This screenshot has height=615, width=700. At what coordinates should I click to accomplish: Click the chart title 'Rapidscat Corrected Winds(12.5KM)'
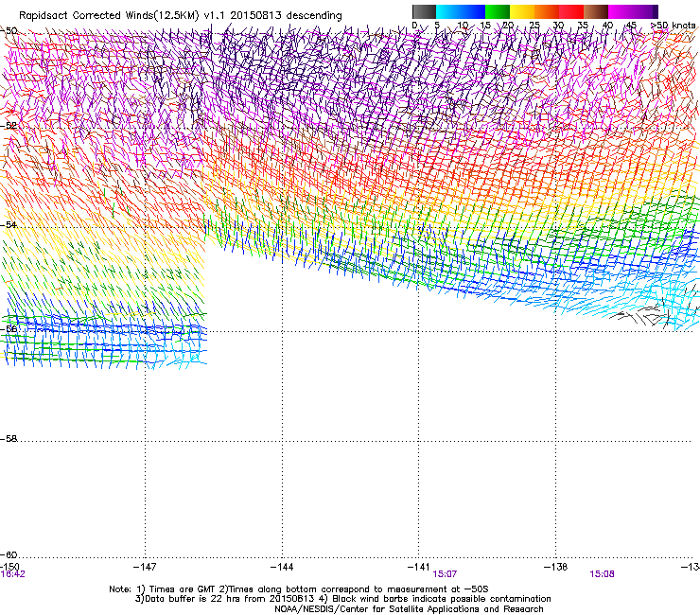point(109,16)
